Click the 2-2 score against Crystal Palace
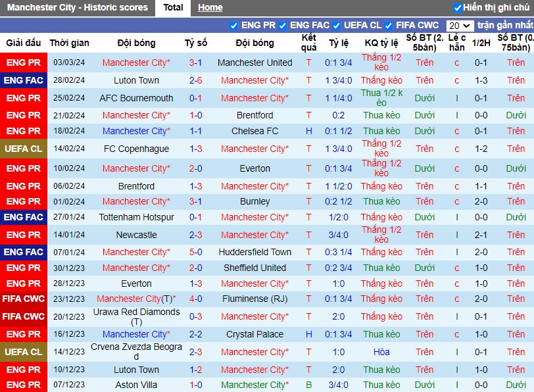This screenshot has width=534, height=392. point(196,334)
